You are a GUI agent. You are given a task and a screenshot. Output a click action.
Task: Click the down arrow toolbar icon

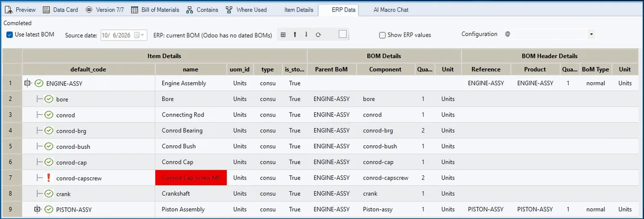[306, 35]
